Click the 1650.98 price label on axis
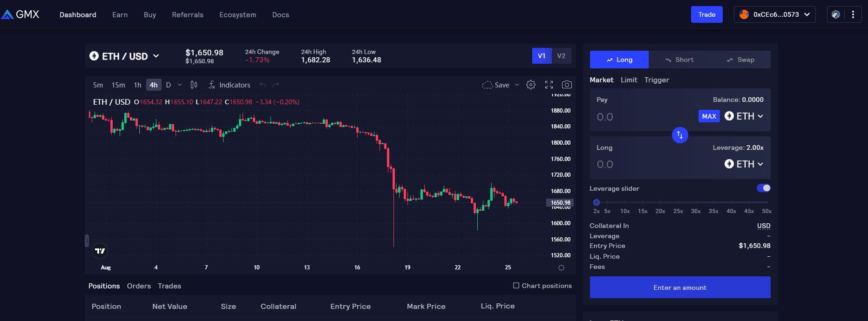This screenshot has width=868, height=321. (560, 203)
